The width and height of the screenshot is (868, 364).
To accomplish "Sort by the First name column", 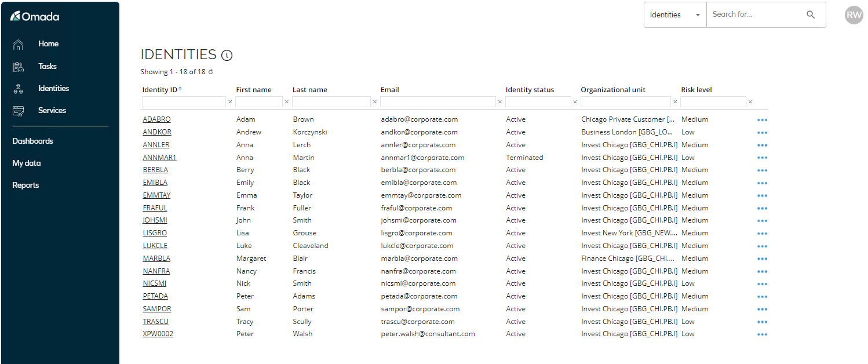I will pos(254,90).
